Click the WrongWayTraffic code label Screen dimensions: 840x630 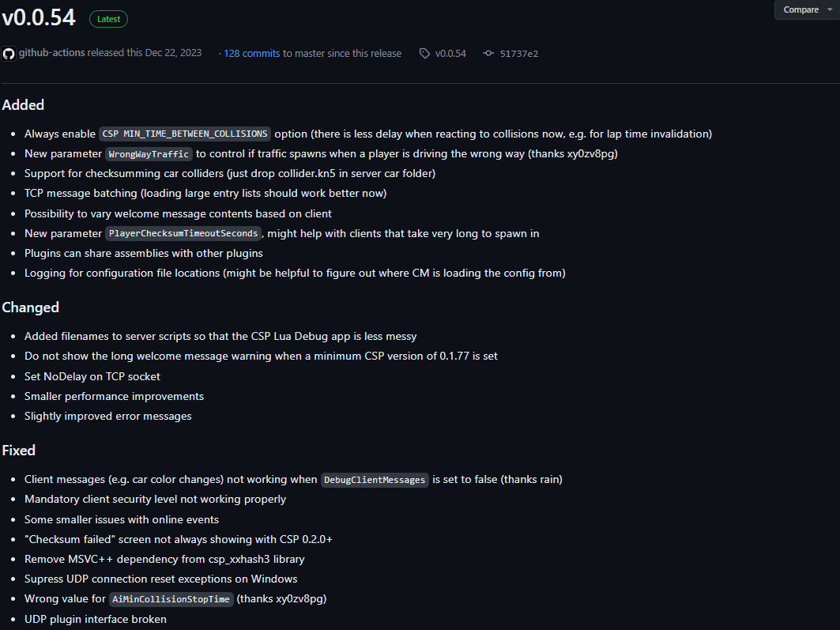[149, 154]
